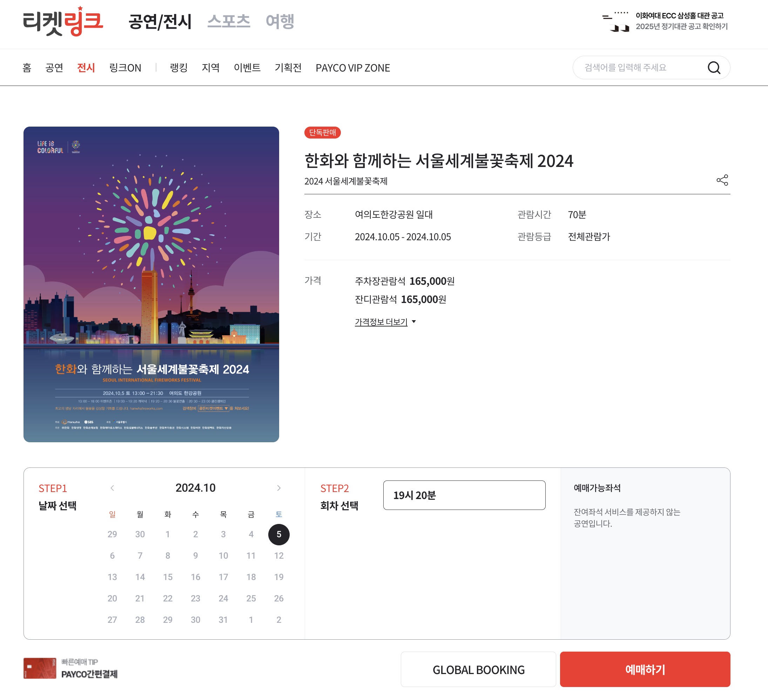Expand 가격정보 더보기

381,322
